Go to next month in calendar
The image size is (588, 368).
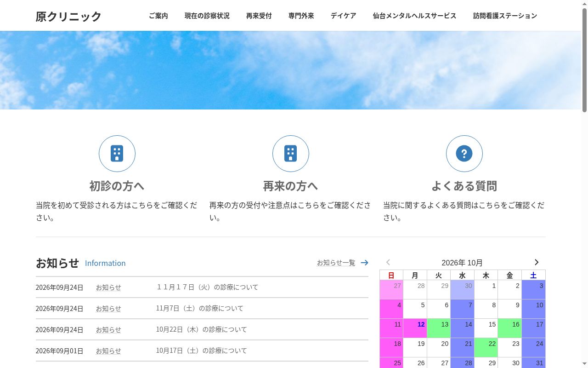coord(536,262)
